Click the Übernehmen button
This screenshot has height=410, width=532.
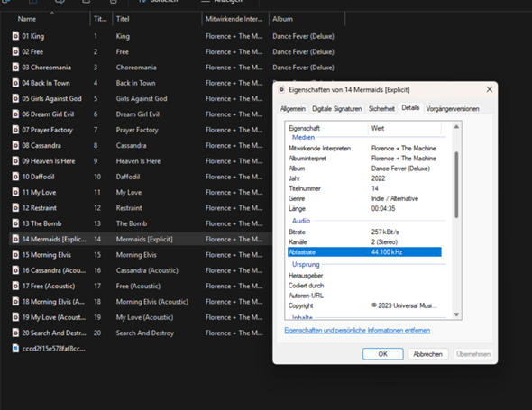tap(473, 354)
